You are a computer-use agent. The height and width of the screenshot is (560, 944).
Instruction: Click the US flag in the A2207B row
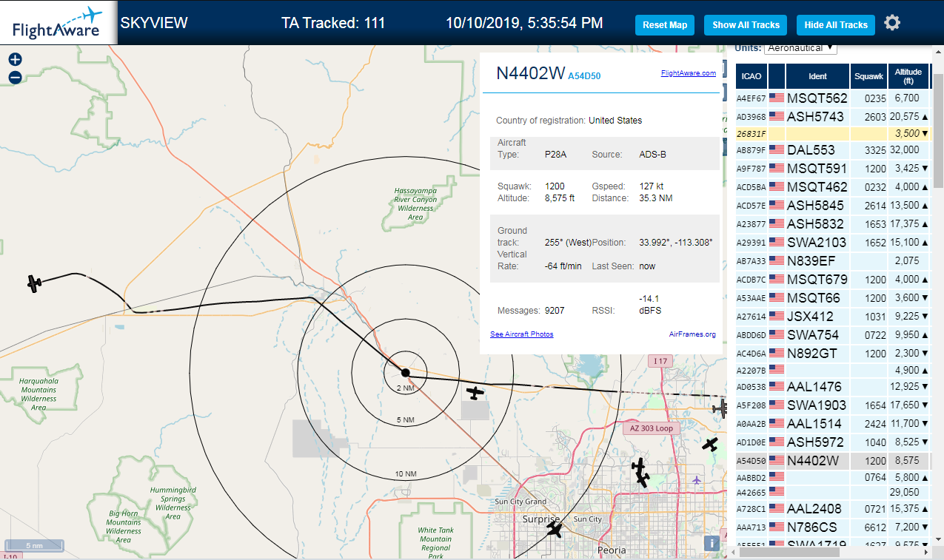pos(777,369)
